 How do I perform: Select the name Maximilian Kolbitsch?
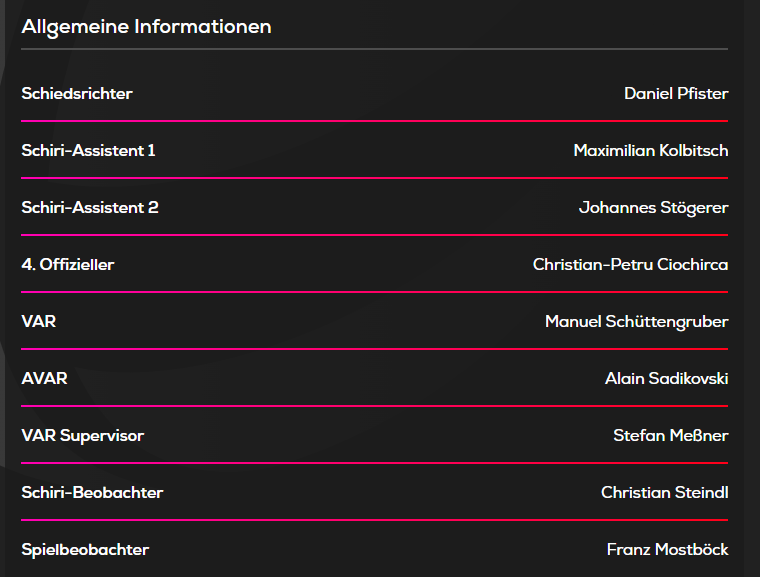coord(650,151)
